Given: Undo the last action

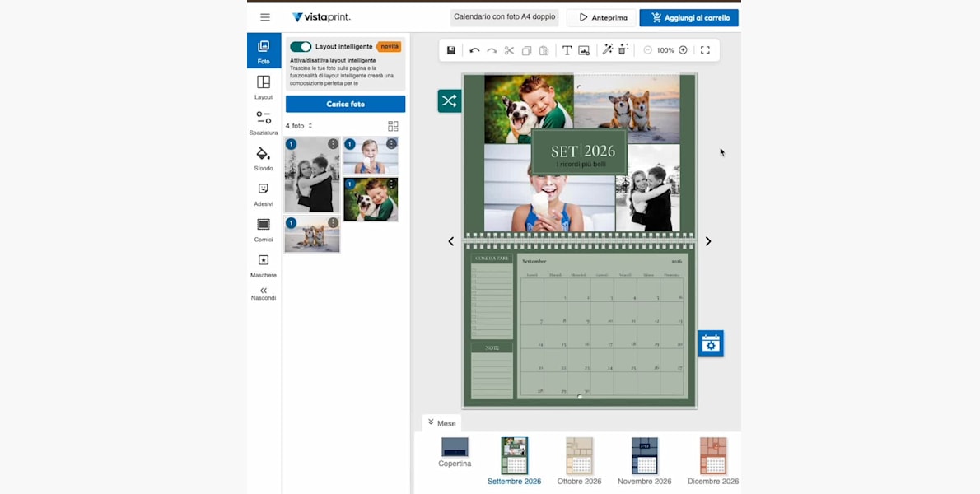Looking at the screenshot, I should point(474,50).
